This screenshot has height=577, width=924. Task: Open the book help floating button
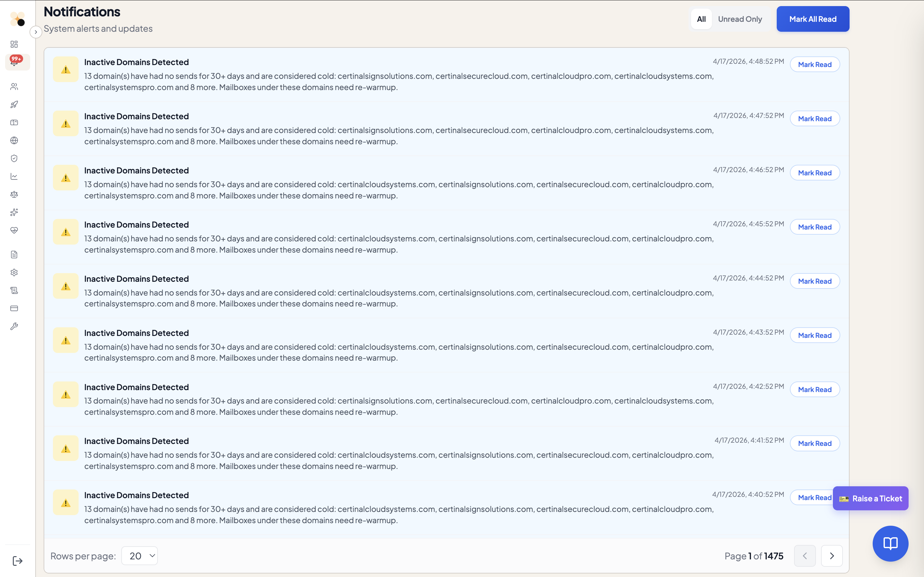890,543
